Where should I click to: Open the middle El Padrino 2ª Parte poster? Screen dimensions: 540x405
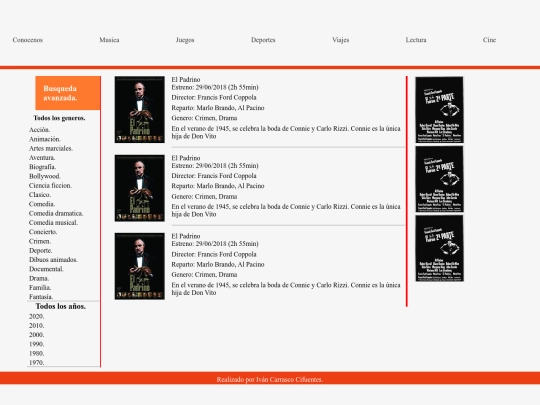439,179
